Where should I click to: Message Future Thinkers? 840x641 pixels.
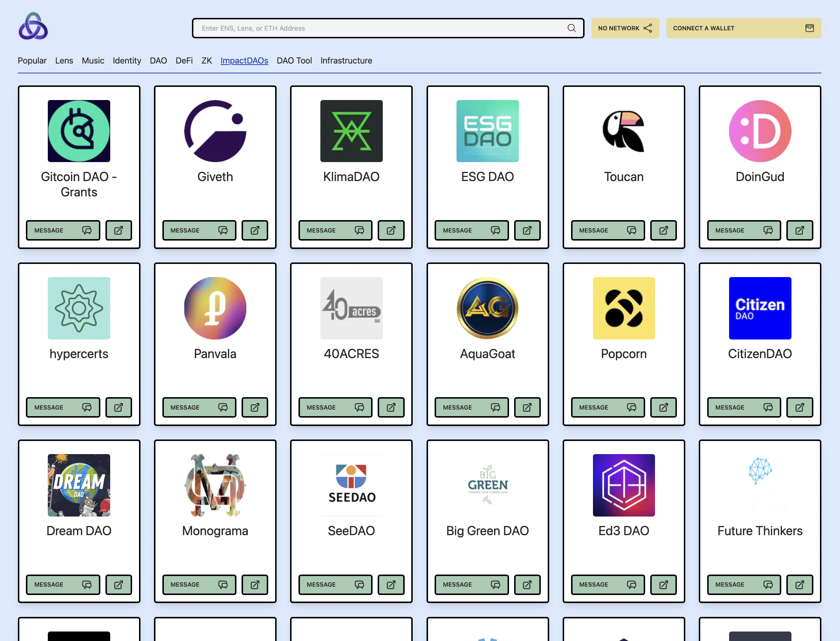744,584
